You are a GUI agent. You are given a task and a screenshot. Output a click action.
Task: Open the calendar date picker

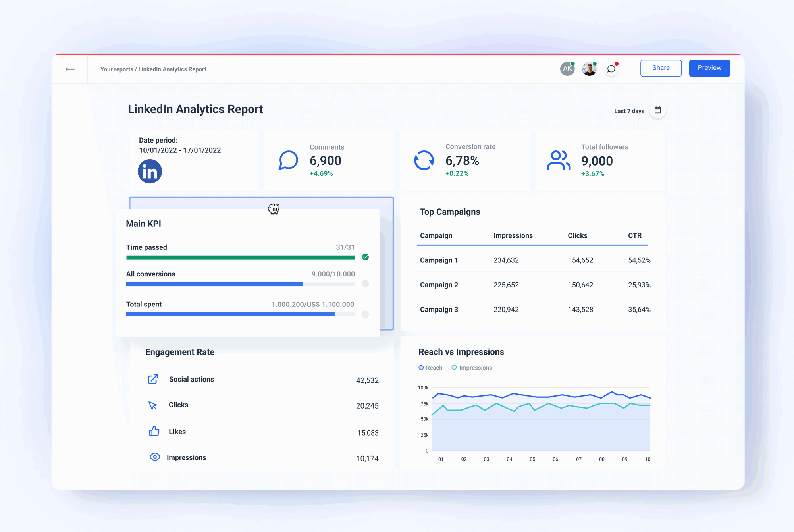click(657, 110)
